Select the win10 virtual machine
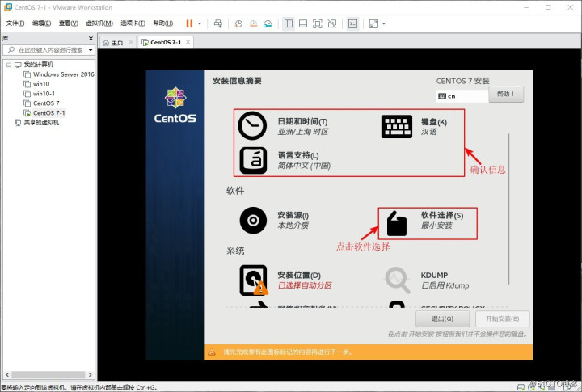Screen dimensions: 582x392 41,84
